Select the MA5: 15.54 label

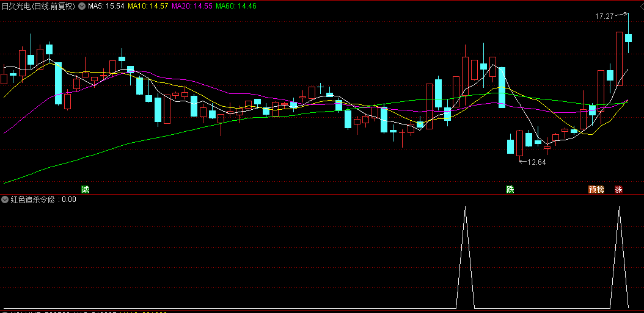pos(106,6)
